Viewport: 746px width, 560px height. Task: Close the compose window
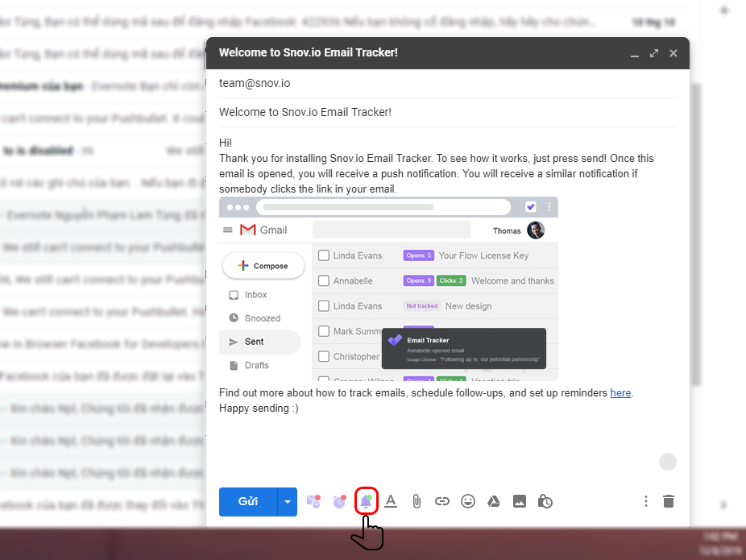(673, 53)
